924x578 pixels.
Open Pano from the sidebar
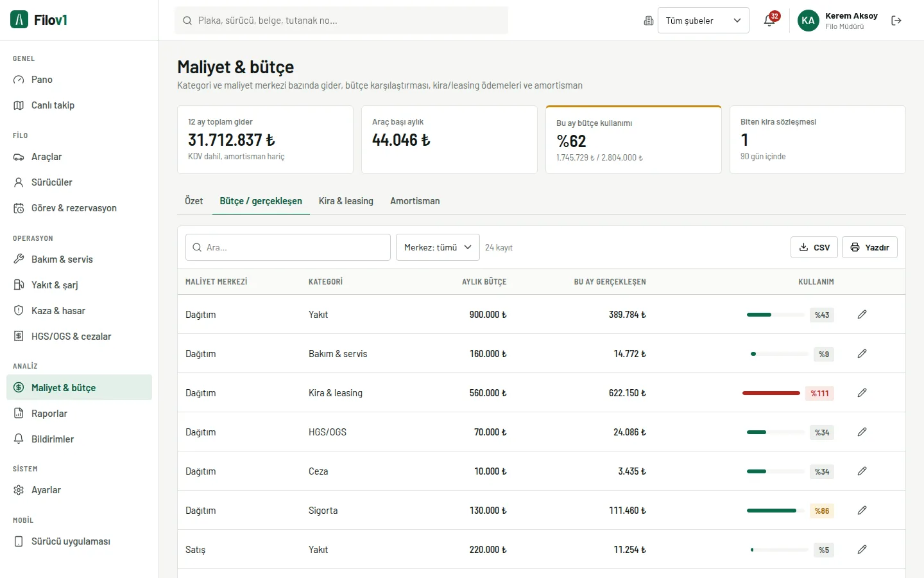tap(79, 80)
